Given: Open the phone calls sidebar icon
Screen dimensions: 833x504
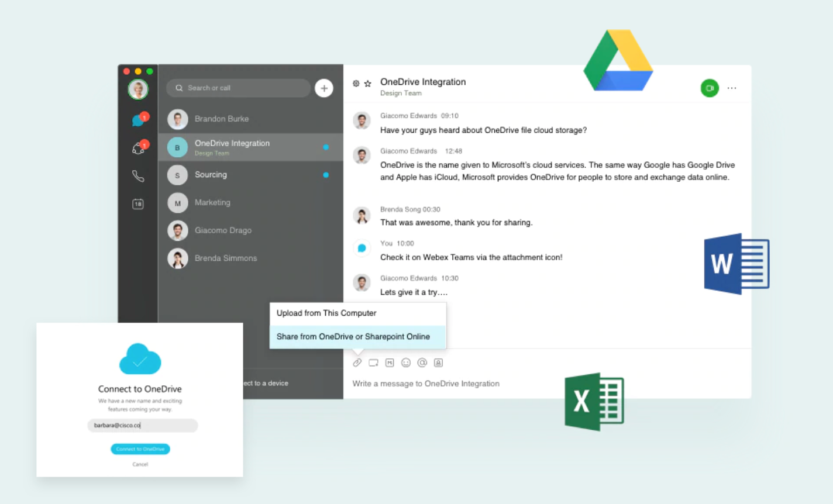Looking at the screenshot, I should click(x=138, y=176).
